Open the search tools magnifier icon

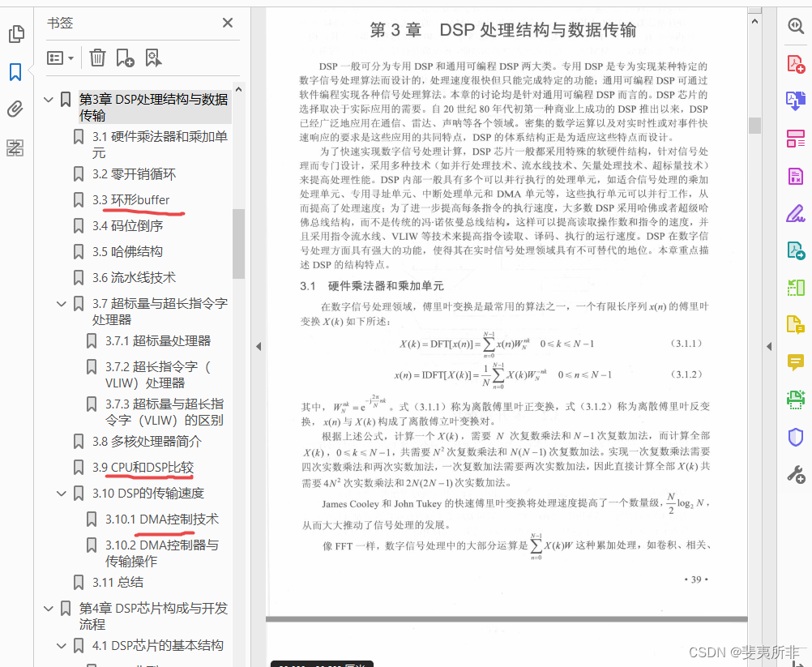[796, 25]
